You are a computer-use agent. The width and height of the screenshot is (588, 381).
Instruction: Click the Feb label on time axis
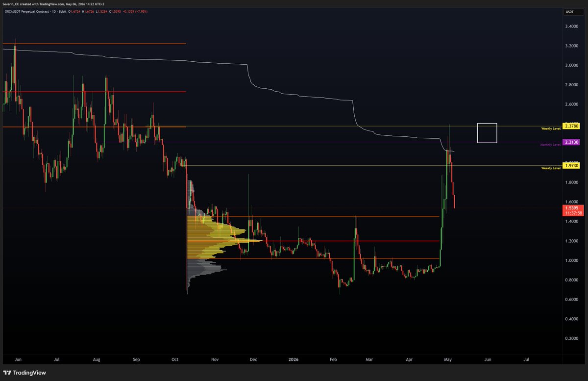coord(333,360)
